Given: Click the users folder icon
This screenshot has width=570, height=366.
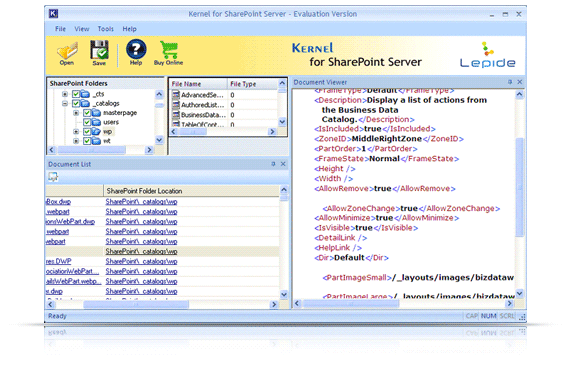Looking at the screenshot, I should pyautogui.click(x=96, y=122).
